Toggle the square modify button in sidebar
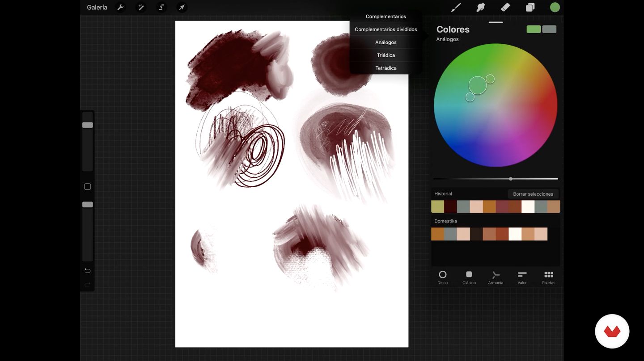The image size is (644, 361). tap(88, 187)
